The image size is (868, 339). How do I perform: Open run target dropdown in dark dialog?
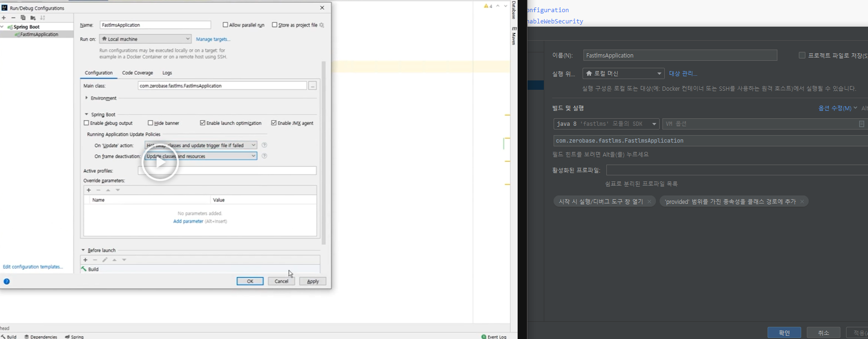coord(623,73)
